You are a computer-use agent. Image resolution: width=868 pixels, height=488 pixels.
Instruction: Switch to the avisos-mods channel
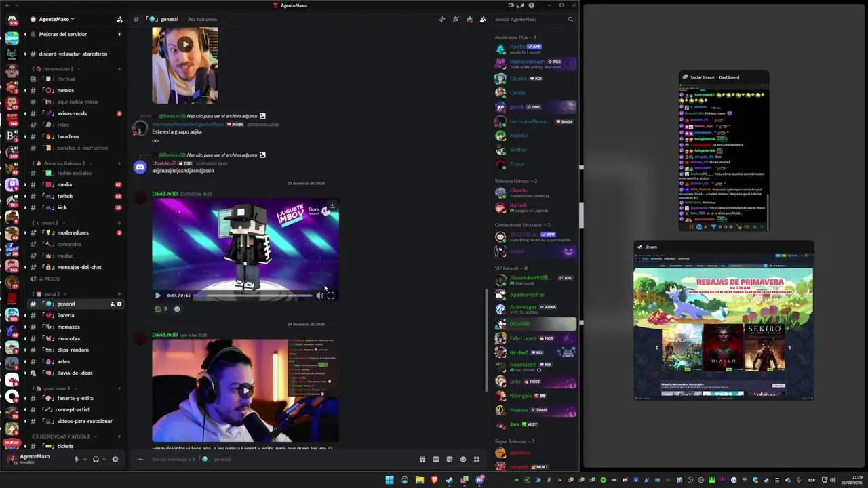click(x=75, y=113)
